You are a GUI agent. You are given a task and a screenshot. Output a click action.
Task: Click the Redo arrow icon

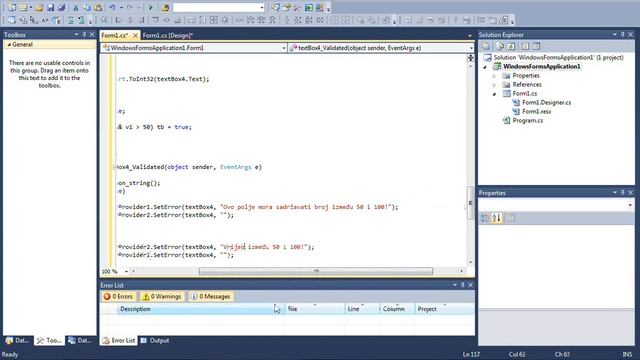pos(130,7)
